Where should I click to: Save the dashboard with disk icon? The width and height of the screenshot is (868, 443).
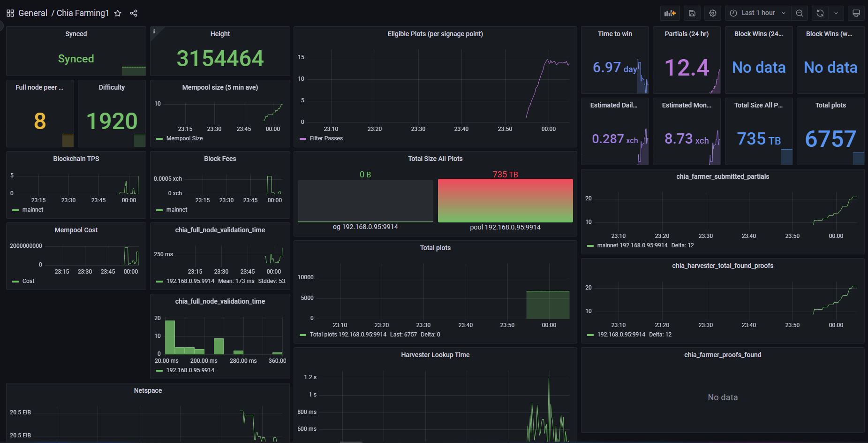click(x=692, y=13)
